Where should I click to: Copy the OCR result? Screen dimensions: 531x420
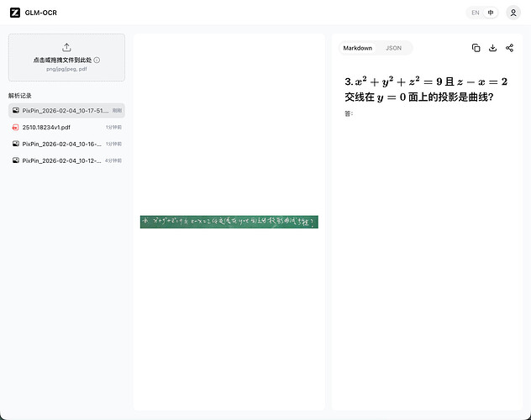click(x=476, y=48)
